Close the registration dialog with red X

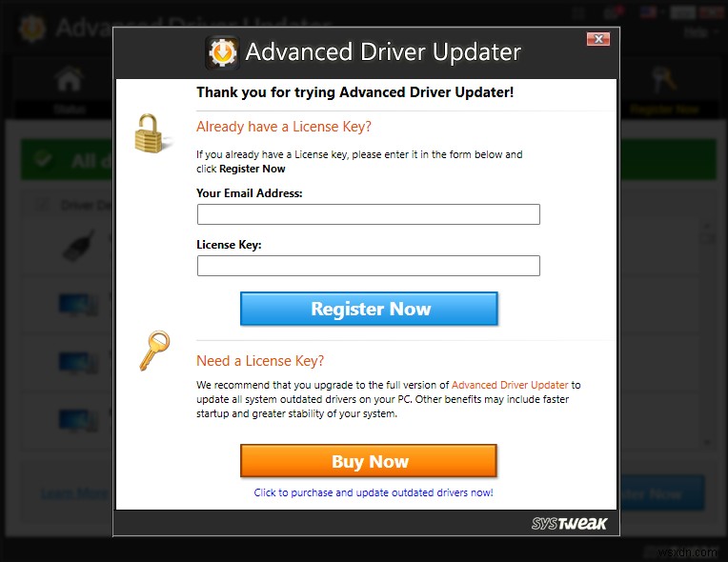[598, 39]
